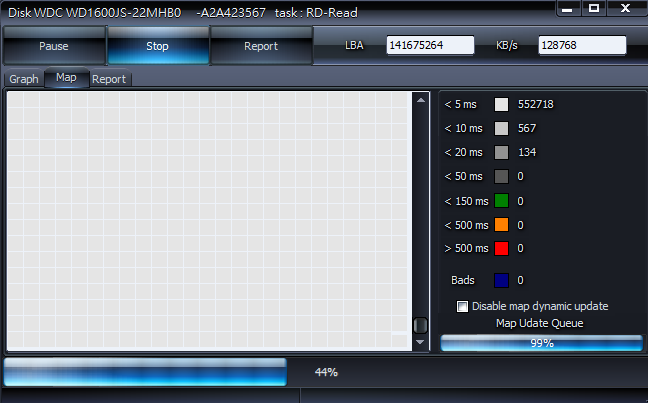Click the 134 block count
The width and height of the screenshot is (648, 403).
pos(527,152)
